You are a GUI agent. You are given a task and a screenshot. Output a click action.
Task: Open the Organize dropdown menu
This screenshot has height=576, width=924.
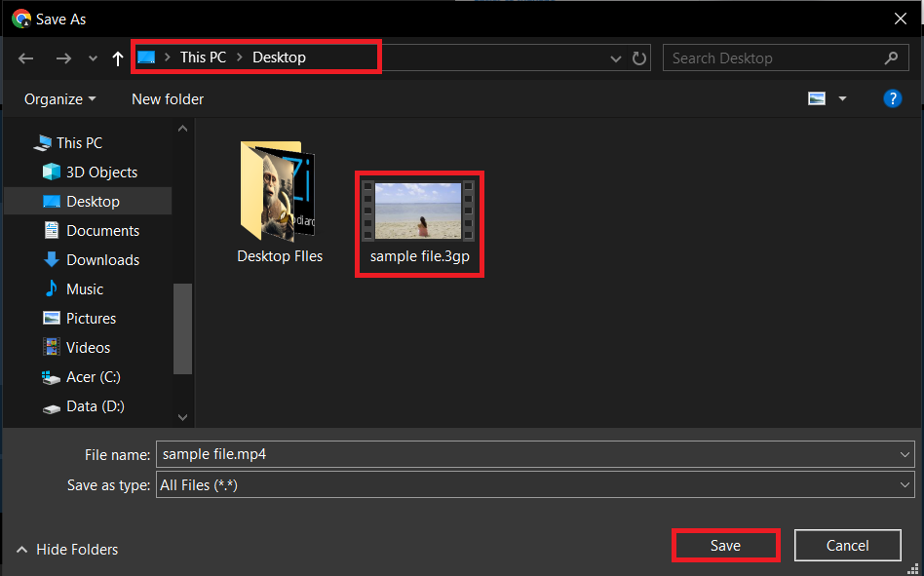(x=58, y=98)
